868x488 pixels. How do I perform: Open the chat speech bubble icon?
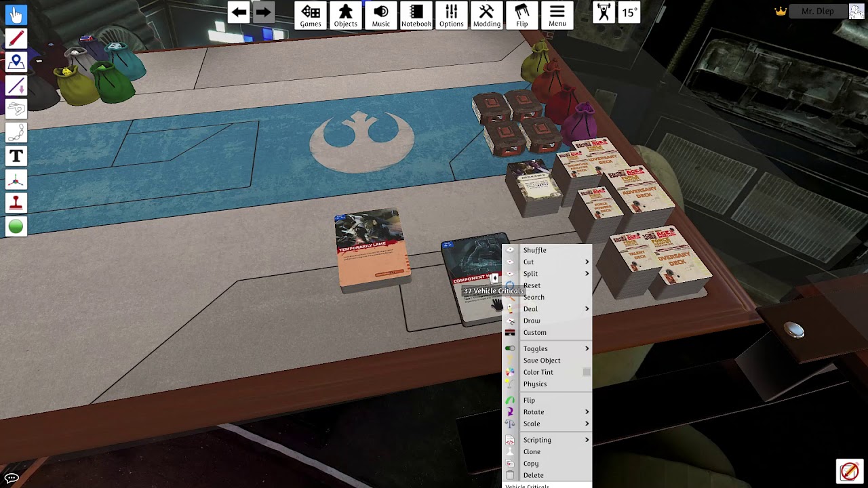(12, 478)
